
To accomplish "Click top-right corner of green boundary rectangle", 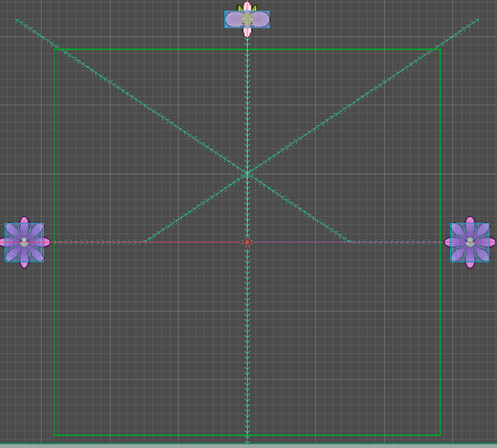I will [440, 50].
